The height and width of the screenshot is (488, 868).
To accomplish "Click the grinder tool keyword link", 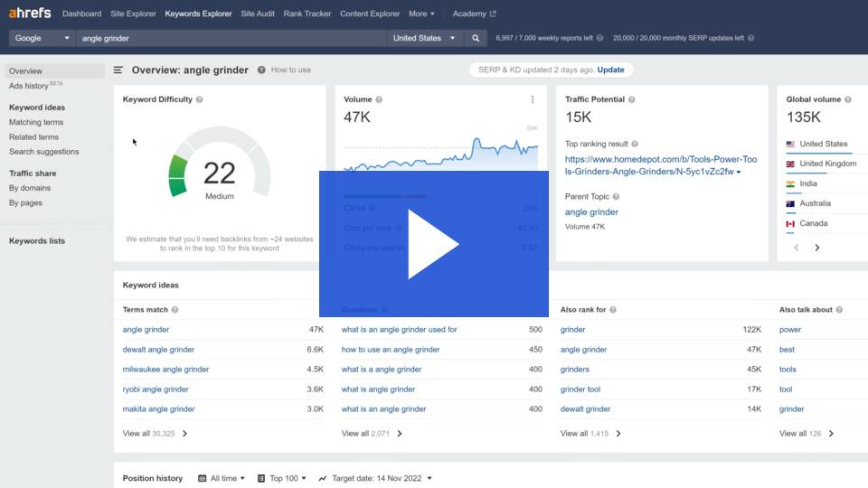I will point(580,389).
